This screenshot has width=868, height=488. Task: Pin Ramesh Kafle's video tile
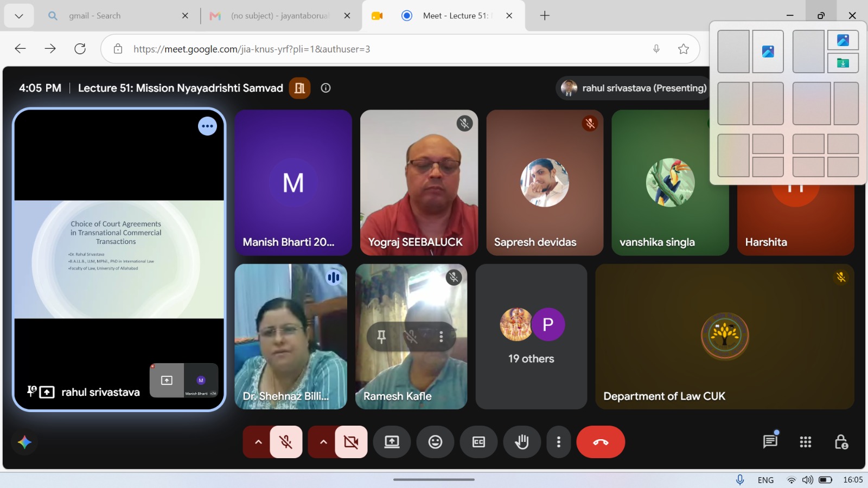coord(381,337)
